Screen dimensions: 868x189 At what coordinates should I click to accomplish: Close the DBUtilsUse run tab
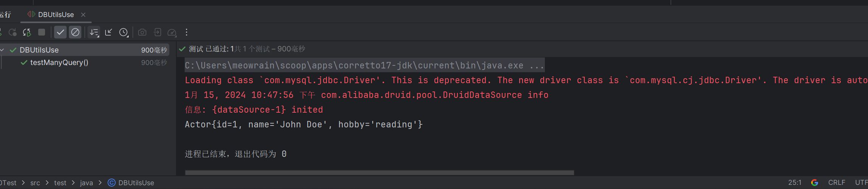coord(83,15)
